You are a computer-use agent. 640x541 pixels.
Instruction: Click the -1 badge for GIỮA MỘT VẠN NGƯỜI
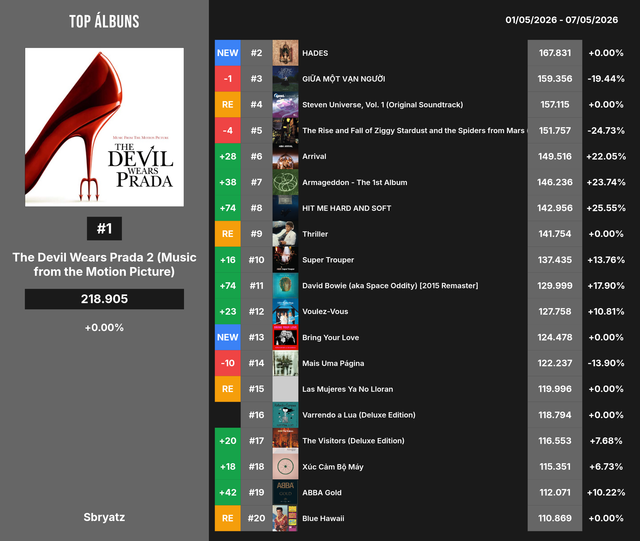pos(228,79)
